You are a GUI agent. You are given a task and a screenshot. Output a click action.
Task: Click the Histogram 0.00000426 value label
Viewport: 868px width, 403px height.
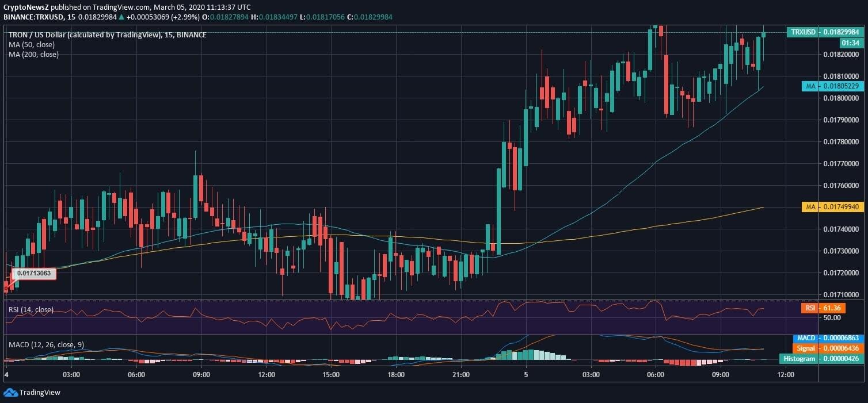823,359
